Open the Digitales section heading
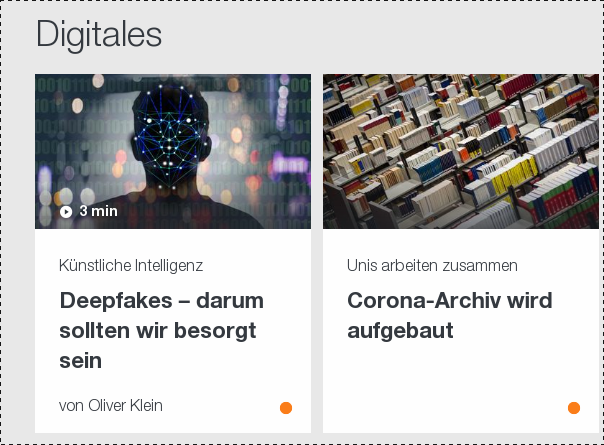The width and height of the screenshot is (604, 445). (99, 35)
